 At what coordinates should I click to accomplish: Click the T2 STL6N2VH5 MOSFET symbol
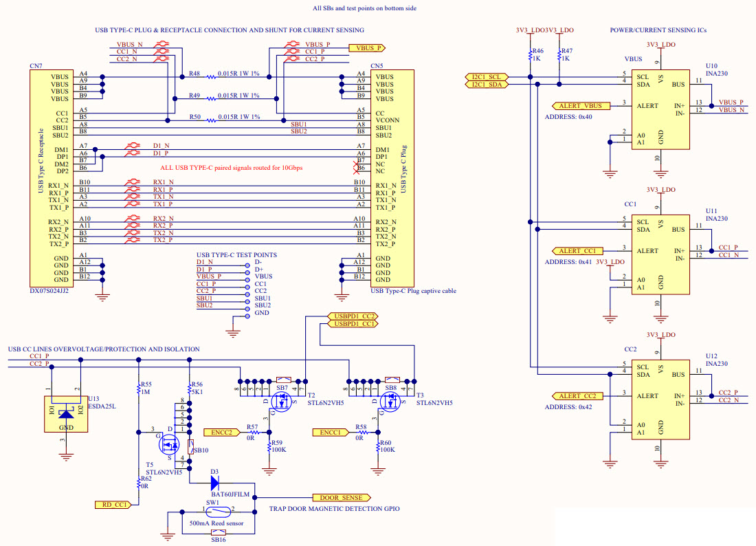pyautogui.click(x=282, y=402)
